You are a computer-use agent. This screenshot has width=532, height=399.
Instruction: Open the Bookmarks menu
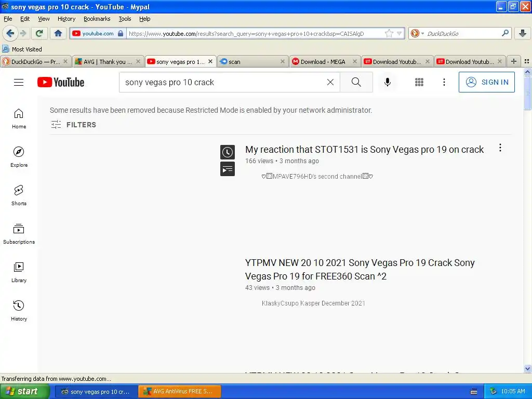pyautogui.click(x=97, y=19)
